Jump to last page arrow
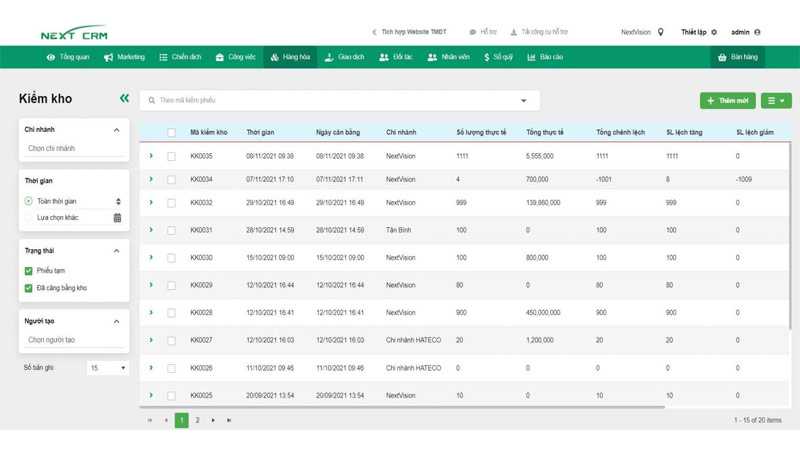The width and height of the screenshot is (800, 450). (x=229, y=420)
